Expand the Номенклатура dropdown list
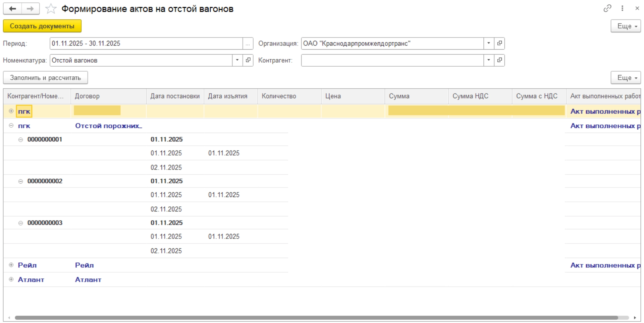This screenshot has width=644, height=323. (237, 60)
